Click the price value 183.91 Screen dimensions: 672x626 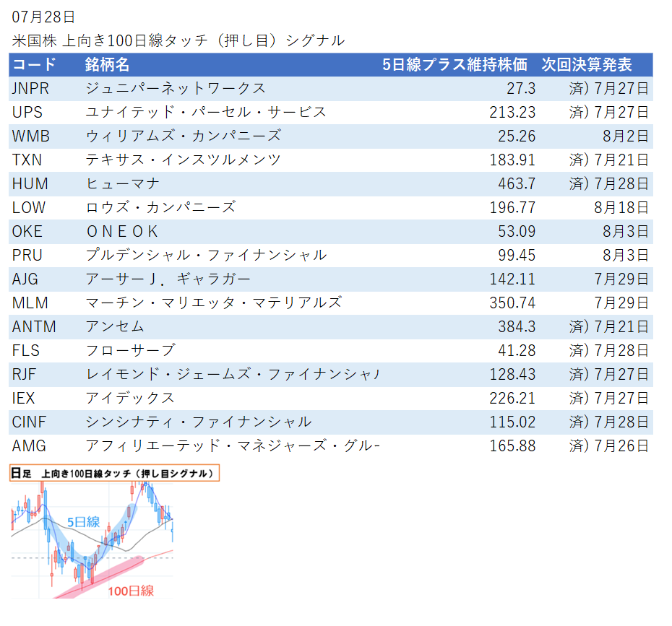512,160
